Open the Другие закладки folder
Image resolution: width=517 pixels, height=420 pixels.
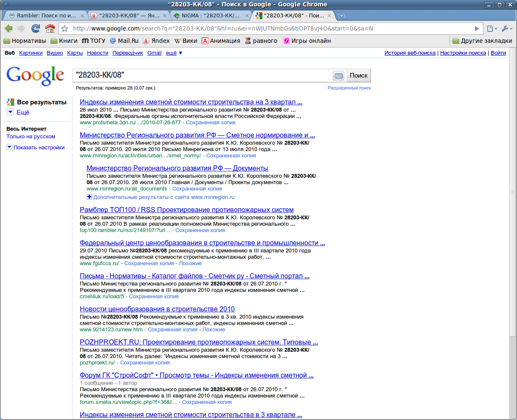click(482, 41)
